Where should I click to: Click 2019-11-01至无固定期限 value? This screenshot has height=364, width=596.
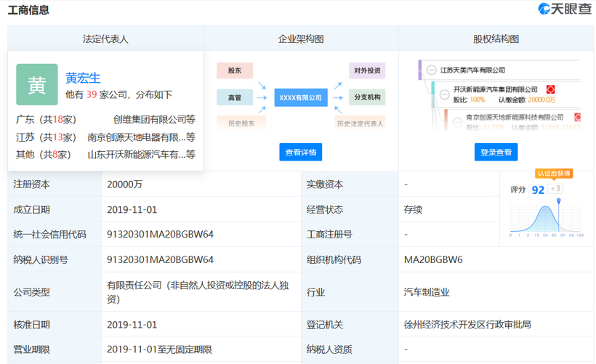click(x=159, y=349)
